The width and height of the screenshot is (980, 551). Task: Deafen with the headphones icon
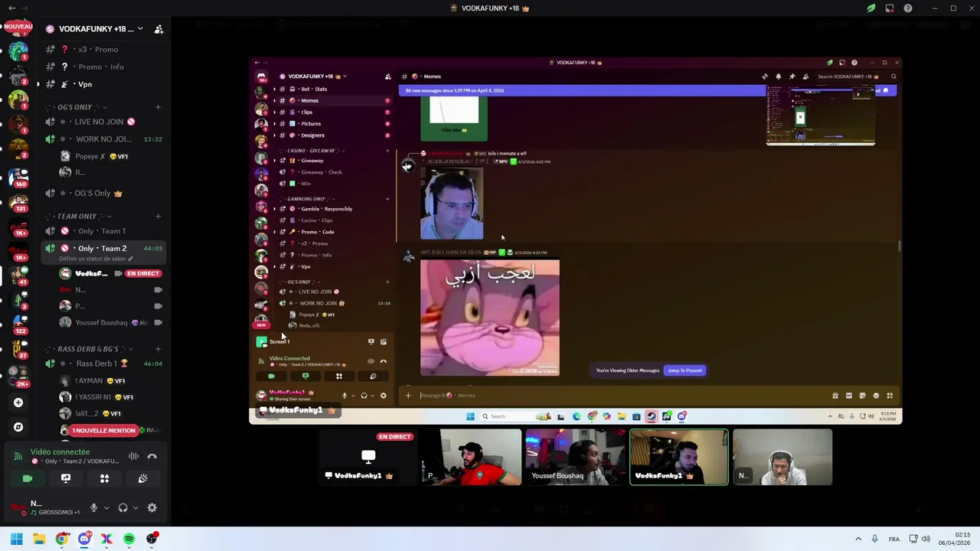(x=122, y=507)
